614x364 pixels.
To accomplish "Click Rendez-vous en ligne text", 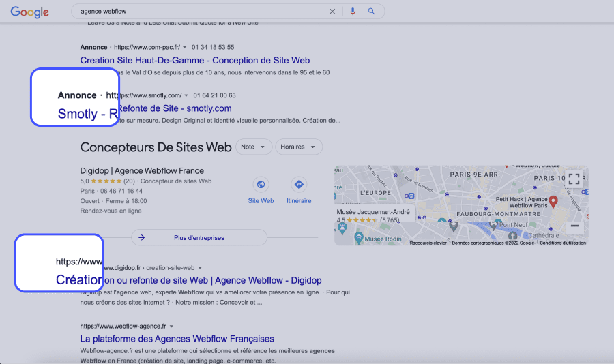I will tap(111, 211).
